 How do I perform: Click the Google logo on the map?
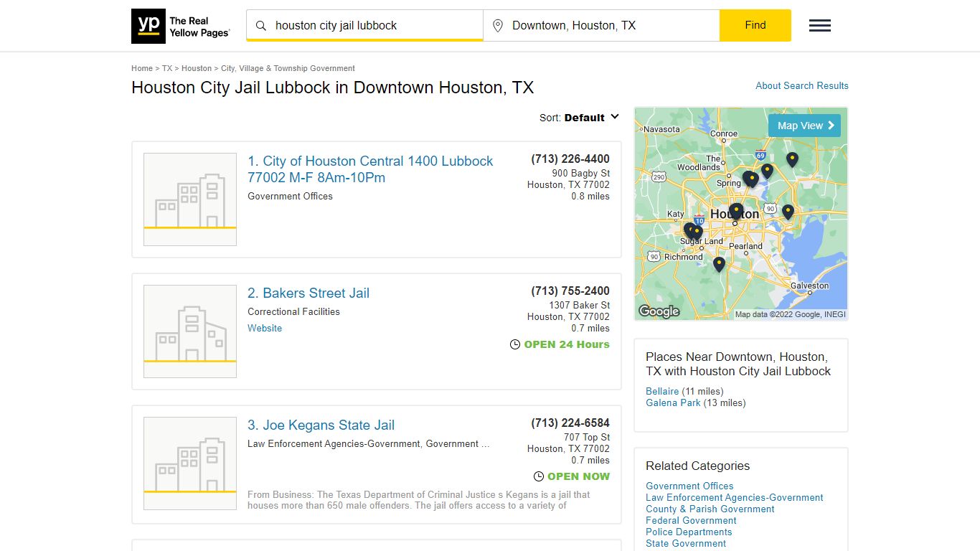pyautogui.click(x=659, y=311)
